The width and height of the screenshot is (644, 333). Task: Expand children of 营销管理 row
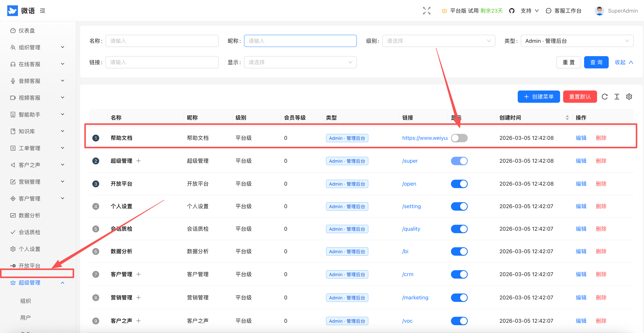(138, 297)
